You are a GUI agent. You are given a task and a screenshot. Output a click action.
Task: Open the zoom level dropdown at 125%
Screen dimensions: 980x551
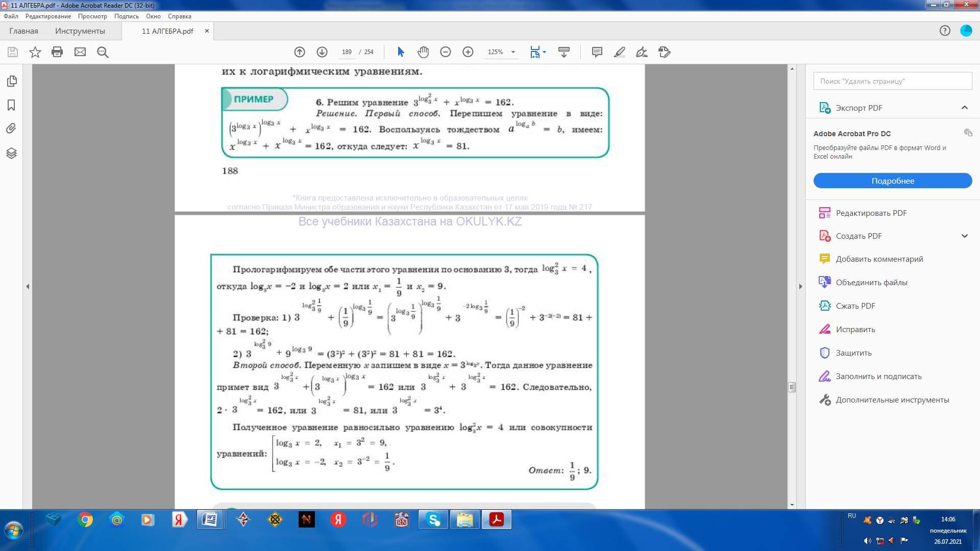point(513,52)
